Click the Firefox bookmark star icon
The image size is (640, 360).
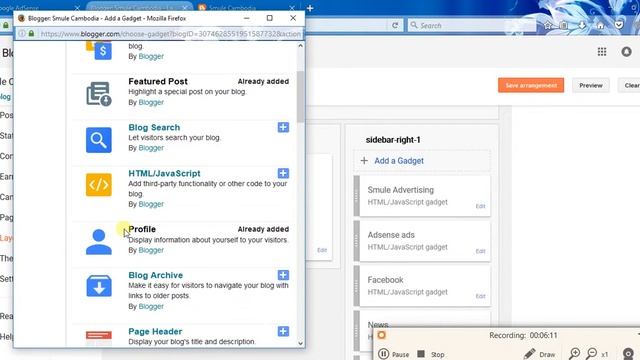click(548, 25)
